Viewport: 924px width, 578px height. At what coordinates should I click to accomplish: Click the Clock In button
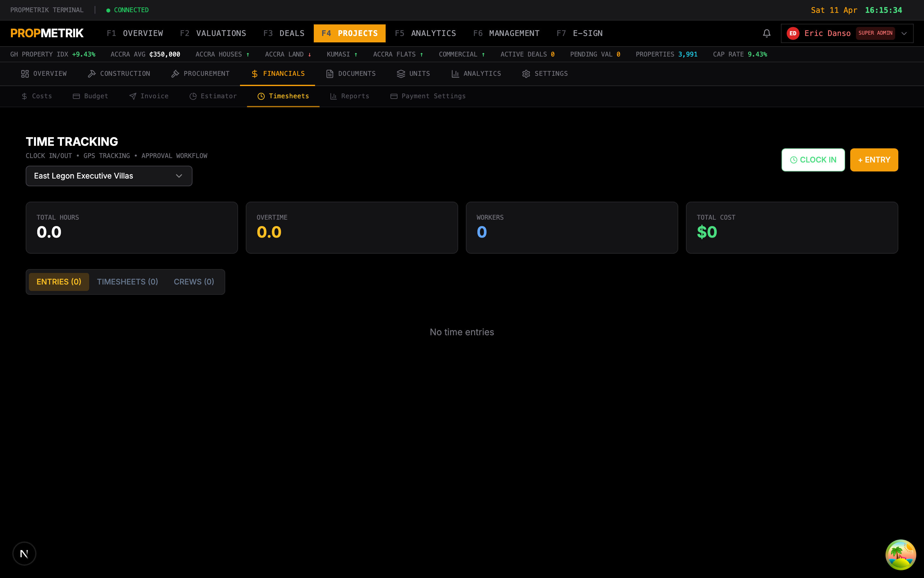813,160
